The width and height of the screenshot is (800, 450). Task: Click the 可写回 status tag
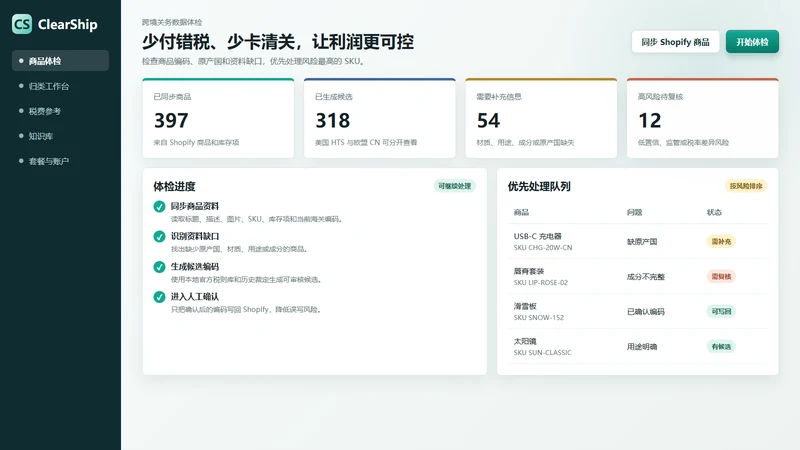point(721,311)
